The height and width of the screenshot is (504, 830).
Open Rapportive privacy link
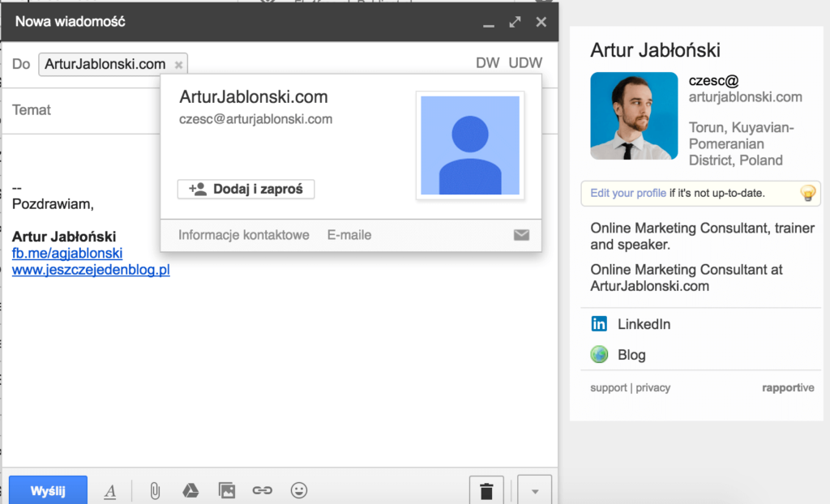[652, 388]
